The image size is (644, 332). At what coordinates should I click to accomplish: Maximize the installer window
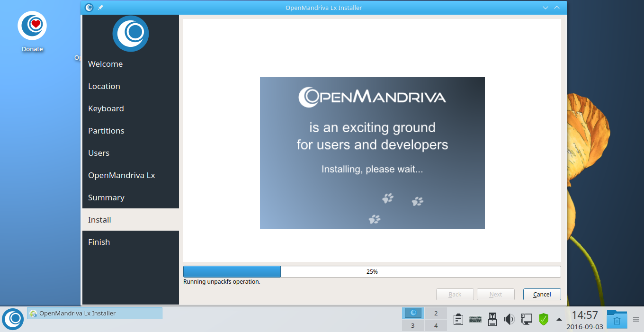[x=557, y=8]
